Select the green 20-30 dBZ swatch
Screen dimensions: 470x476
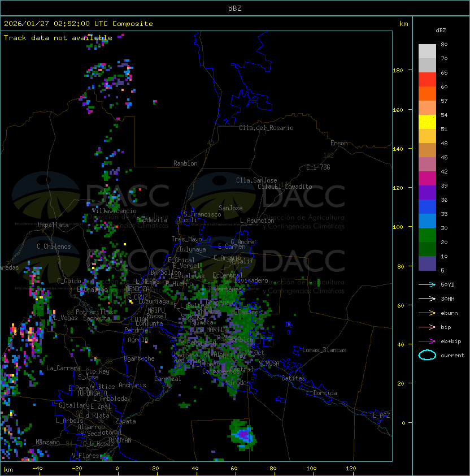(427, 235)
